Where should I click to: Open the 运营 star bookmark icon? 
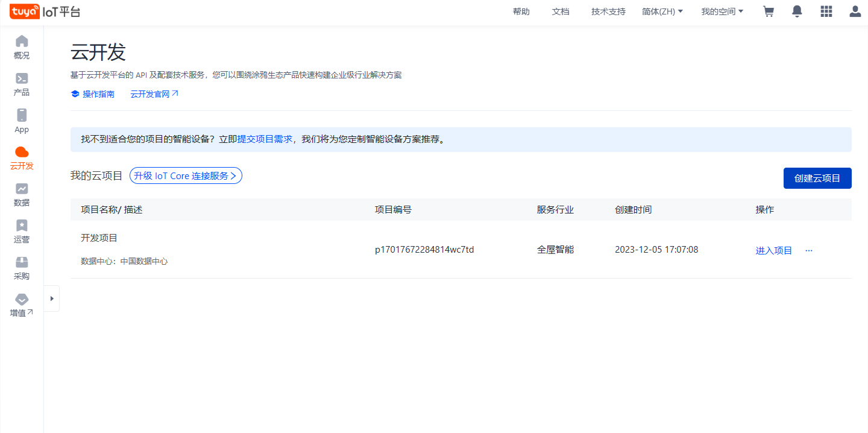[22, 226]
